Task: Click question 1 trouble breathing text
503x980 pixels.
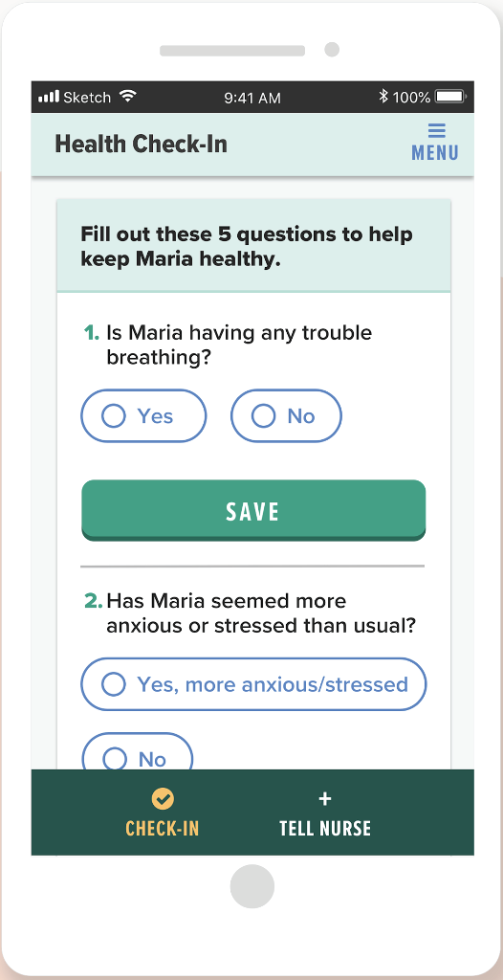Action: [239, 345]
